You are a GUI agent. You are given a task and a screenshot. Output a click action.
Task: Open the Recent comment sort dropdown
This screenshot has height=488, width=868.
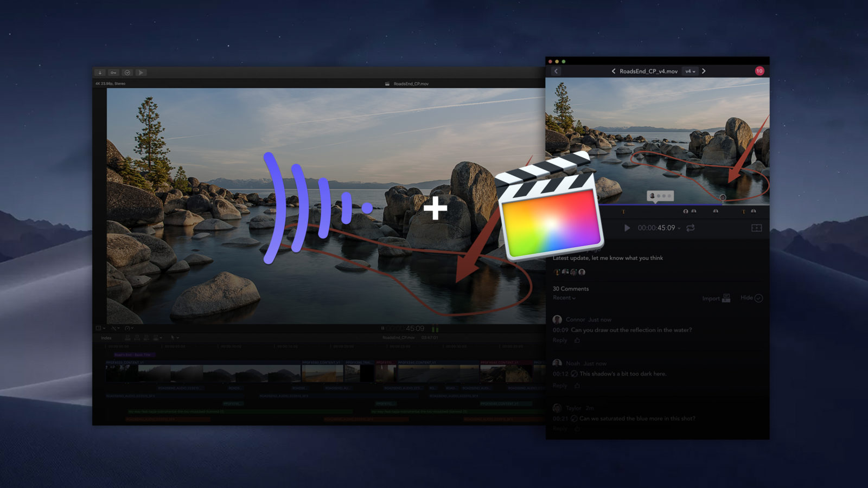[x=564, y=298]
